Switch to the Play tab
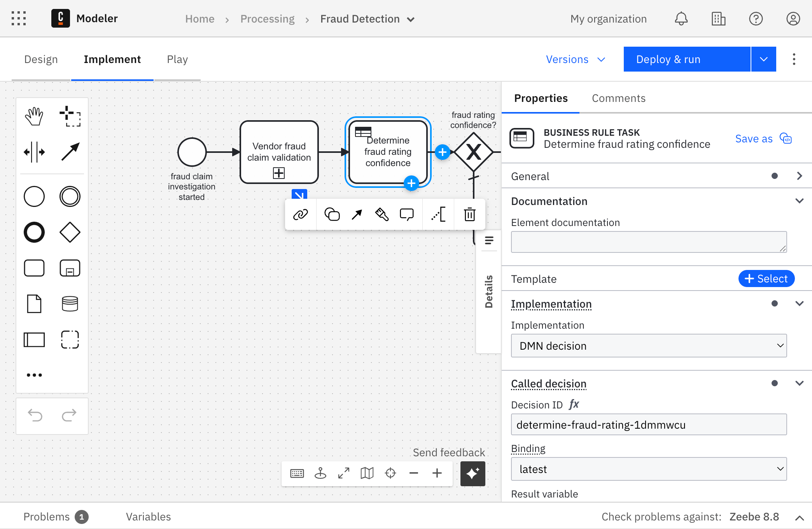 point(177,60)
